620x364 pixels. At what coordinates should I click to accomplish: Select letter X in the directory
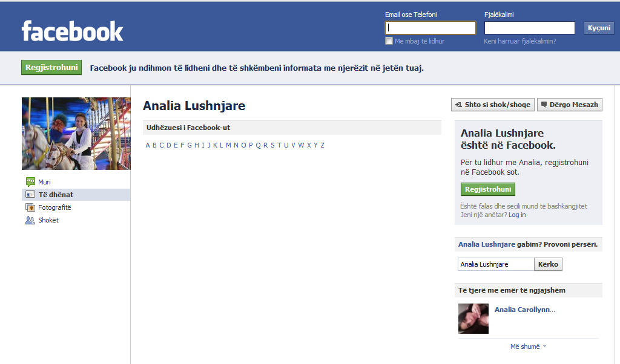coord(309,145)
